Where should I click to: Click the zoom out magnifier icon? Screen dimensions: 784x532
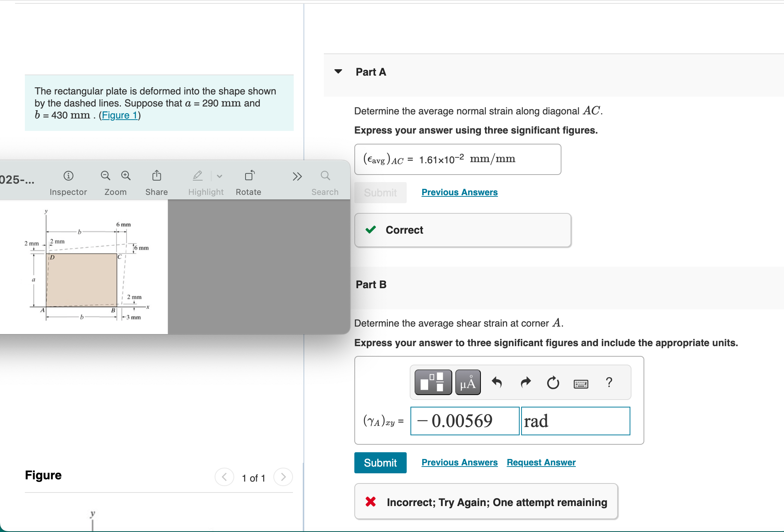pyautogui.click(x=105, y=176)
